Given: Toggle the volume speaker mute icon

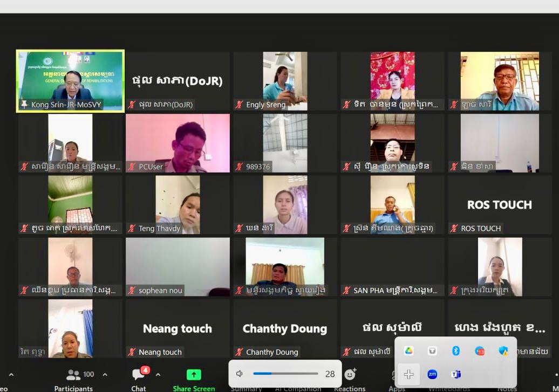Looking at the screenshot, I should (x=240, y=374).
